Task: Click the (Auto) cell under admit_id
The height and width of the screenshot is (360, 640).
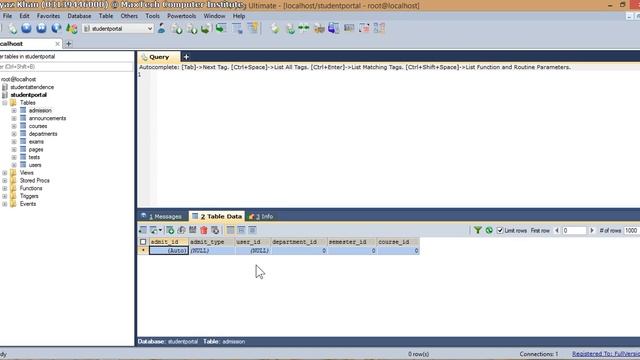Action: click(x=169, y=251)
